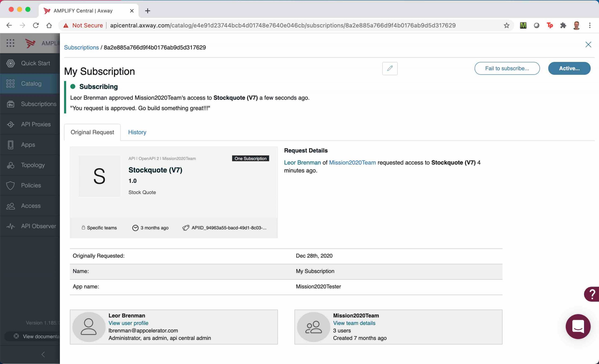Viewport: 599px width, 364px height.
Task: Close the subscription detail panel with the X
Action: click(588, 45)
